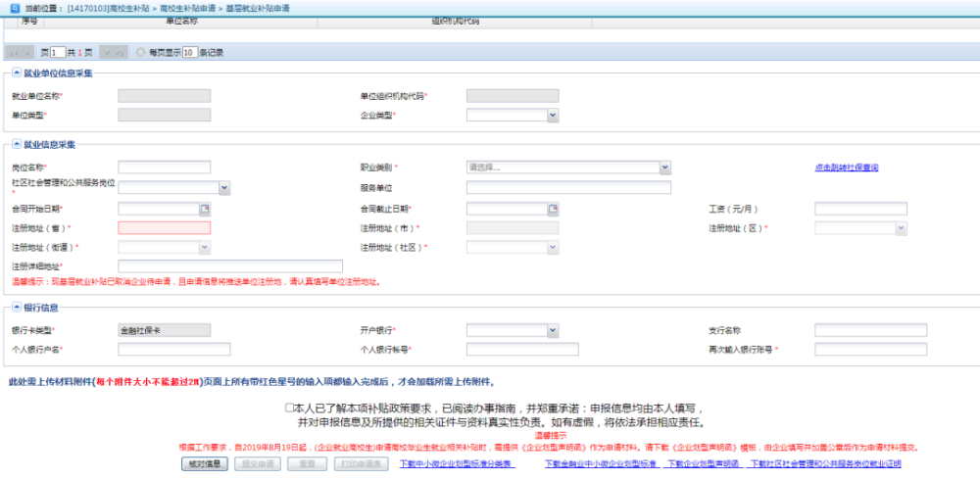Image resolution: width=980 pixels, height=480 pixels.
Task: Click the page number input field
Action: point(58,53)
